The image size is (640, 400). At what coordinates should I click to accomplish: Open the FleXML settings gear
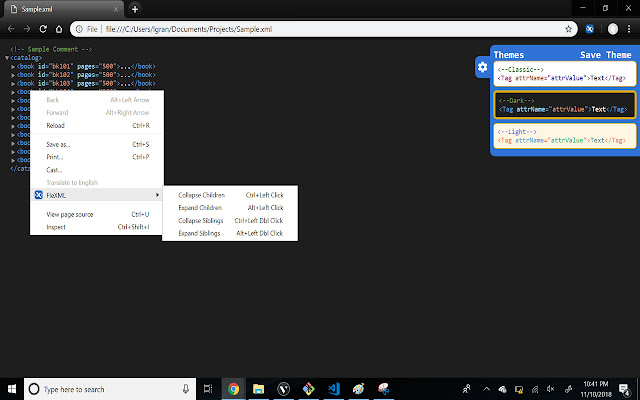(482, 67)
